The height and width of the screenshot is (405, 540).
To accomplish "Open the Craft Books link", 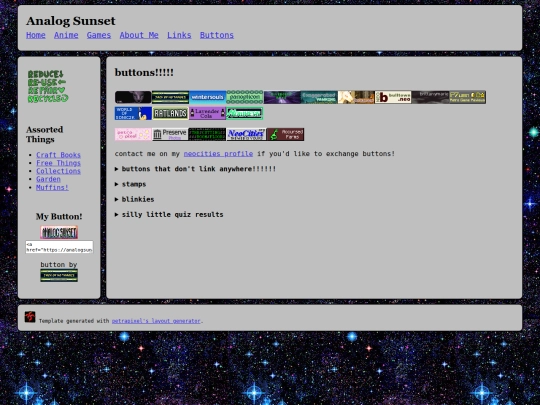I will click(58, 155).
